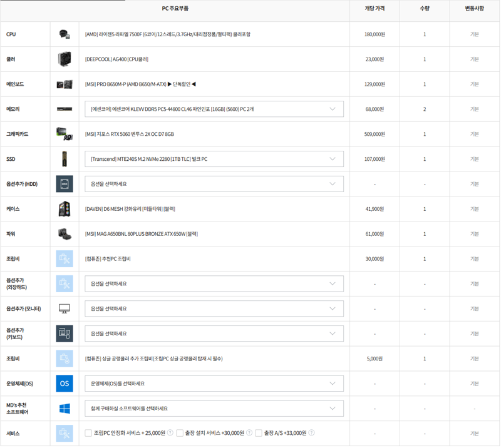Click the power supply price 61,000원
Viewport: 501px width, 448px height.
click(x=374, y=234)
